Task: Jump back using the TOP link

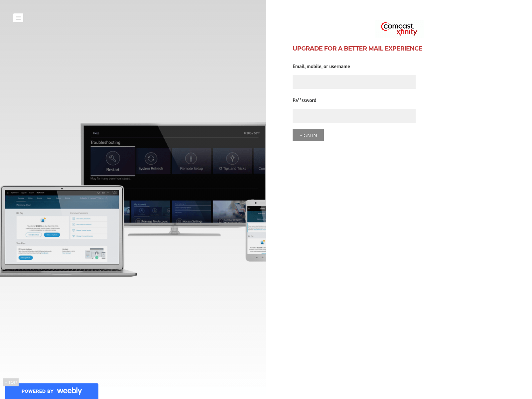Action: tap(11, 382)
